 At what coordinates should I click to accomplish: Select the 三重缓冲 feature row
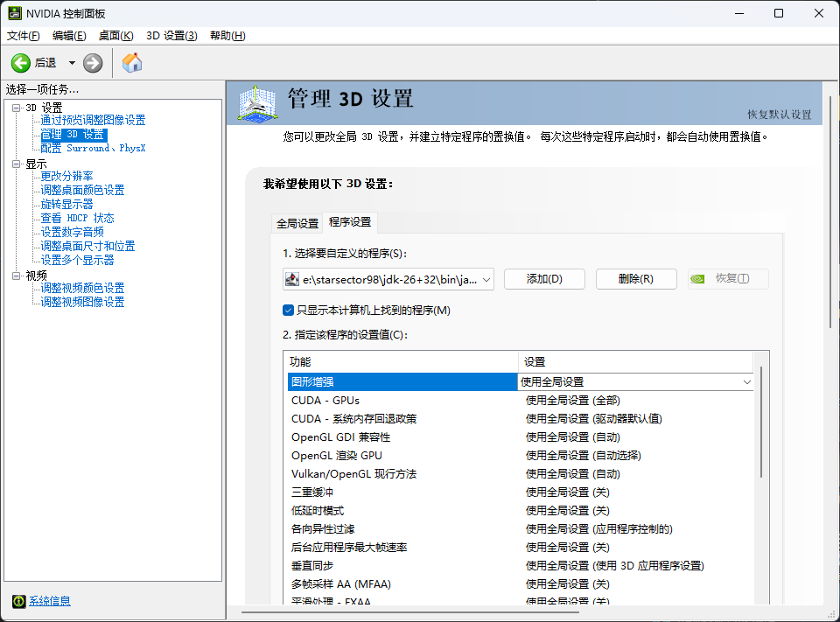(x=521, y=492)
